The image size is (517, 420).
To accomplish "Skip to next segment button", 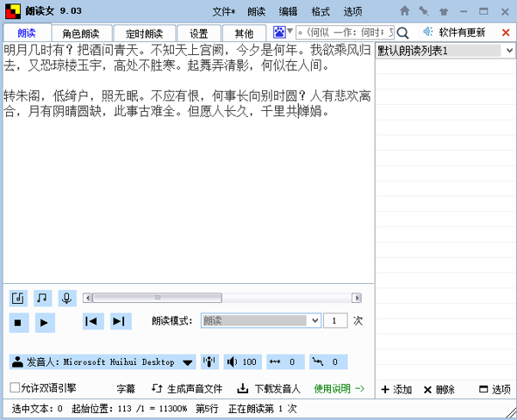I will click(120, 322).
